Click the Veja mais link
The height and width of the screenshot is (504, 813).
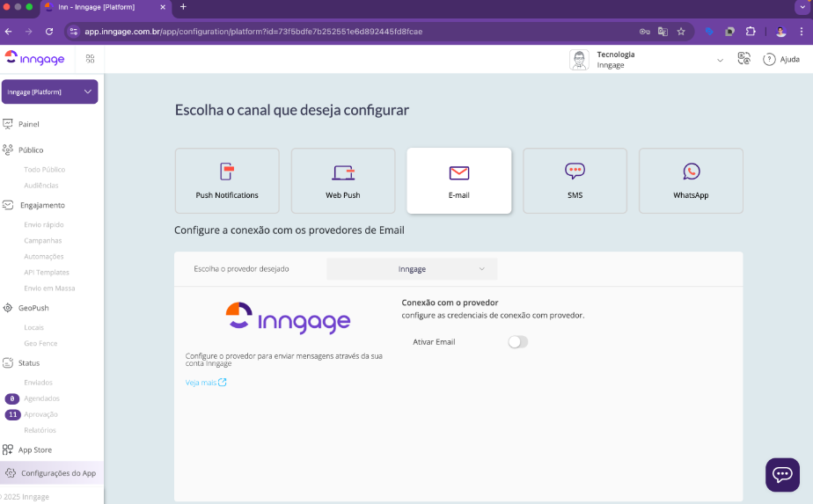click(201, 383)
